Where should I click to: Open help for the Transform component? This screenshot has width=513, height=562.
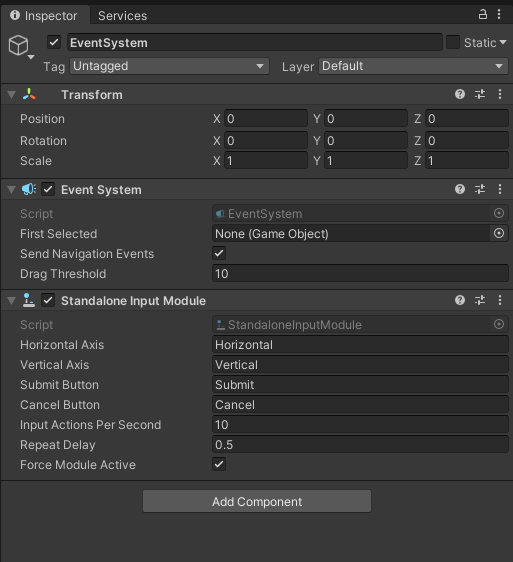click(460, 94)
